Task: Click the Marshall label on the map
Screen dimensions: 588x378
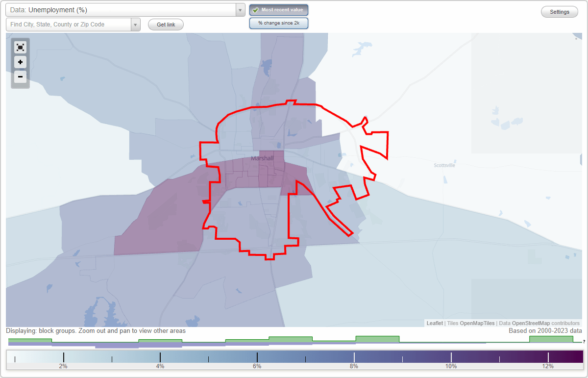Action: (x=262, y=158)
